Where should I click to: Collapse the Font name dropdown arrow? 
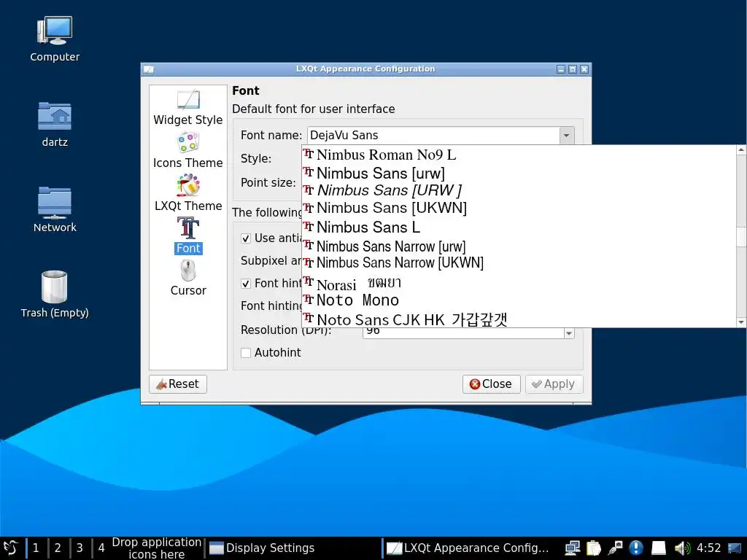coord(566,135)
